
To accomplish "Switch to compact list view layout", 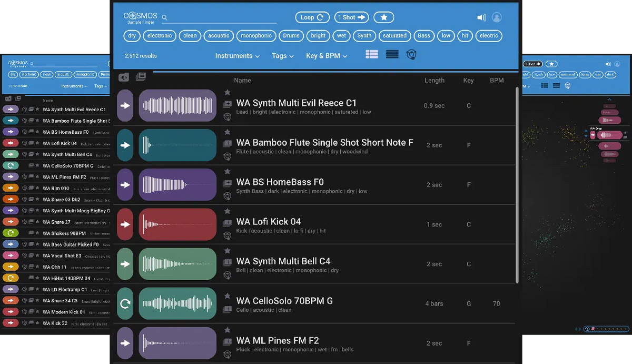I will (x=392, y=54).
